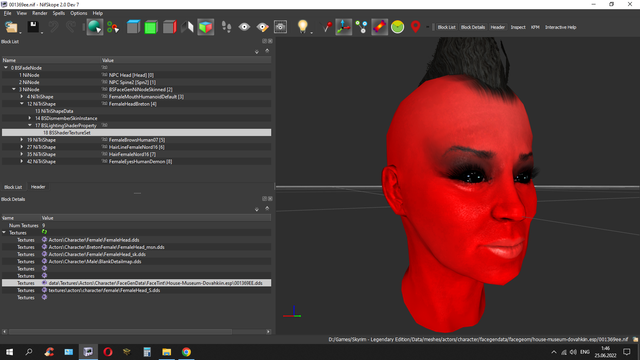Toggle the KFM toolbar button
The width and height of the screenshot is (640, 360).
(535, 27)
